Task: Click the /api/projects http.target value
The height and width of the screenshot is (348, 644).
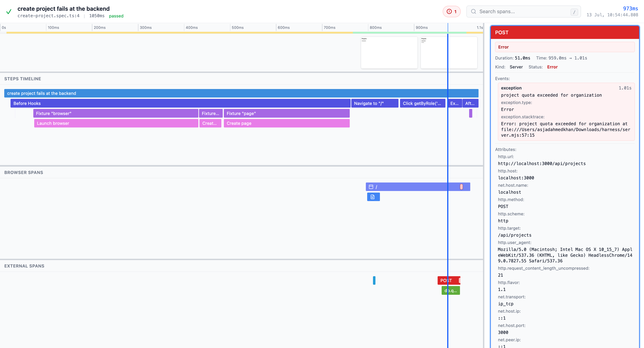Action: [515, 235]
